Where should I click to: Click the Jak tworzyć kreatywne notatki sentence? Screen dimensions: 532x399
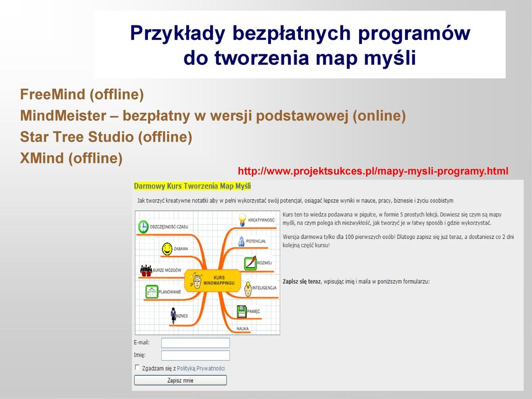click(x=295, y=201)
